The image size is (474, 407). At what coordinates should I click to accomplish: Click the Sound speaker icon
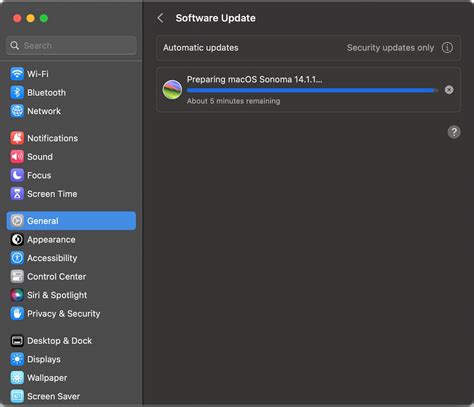(17, 157)
